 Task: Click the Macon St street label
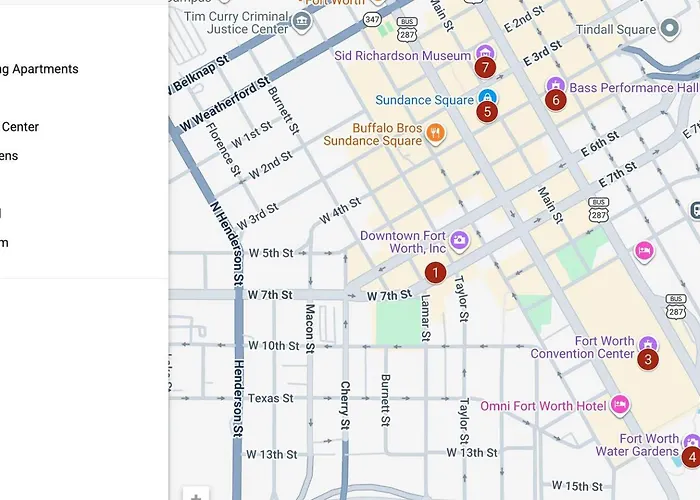point(310,329)
